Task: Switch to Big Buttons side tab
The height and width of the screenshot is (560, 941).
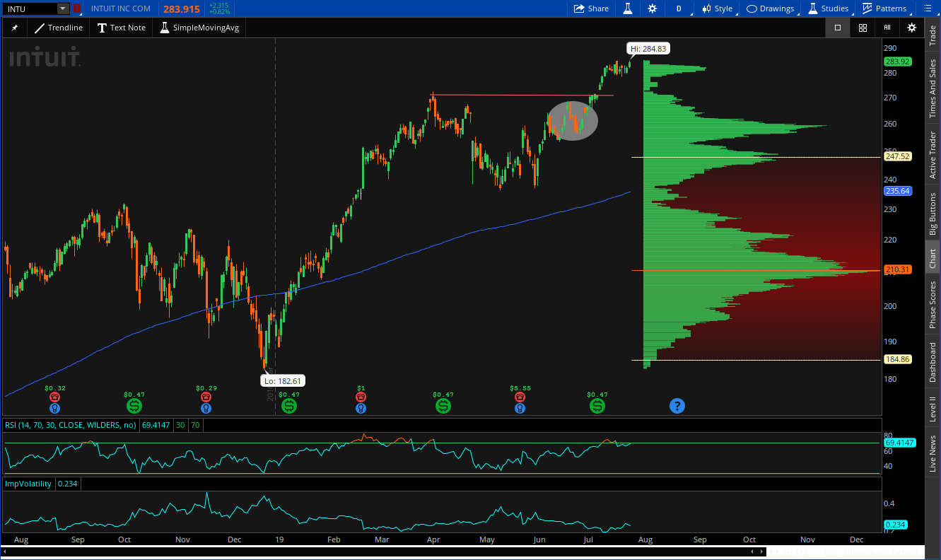Action: [x=933, y=214]
